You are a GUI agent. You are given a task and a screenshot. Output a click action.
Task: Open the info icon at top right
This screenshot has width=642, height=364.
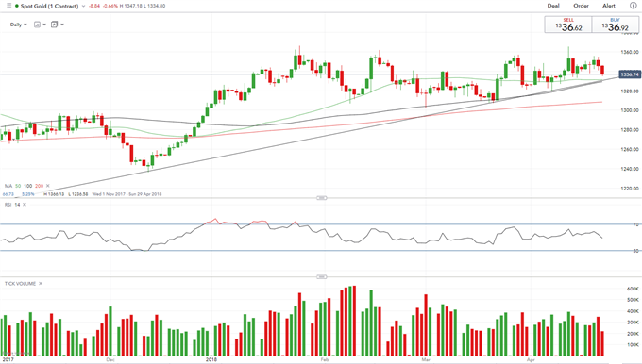[633, 6]
